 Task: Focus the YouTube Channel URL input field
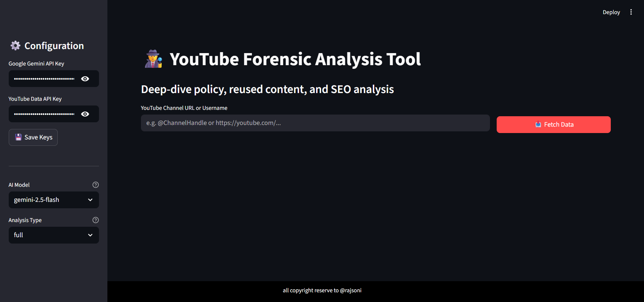(x=315, y=123)
